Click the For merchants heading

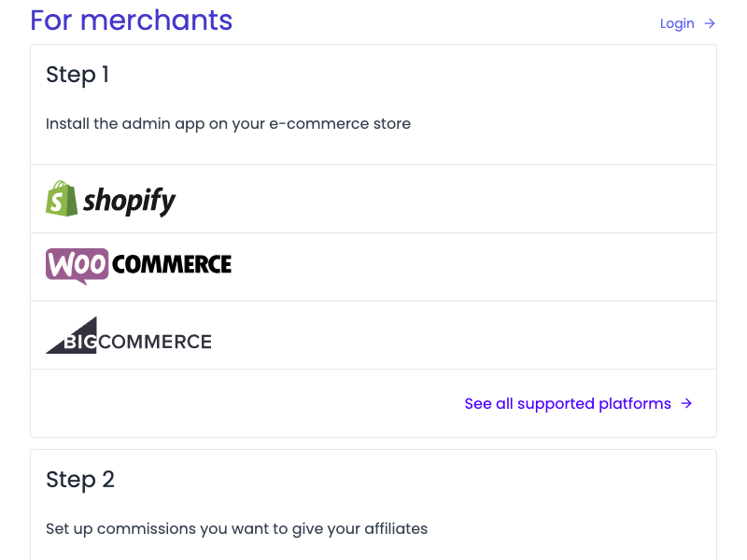[x=132, y=20]
